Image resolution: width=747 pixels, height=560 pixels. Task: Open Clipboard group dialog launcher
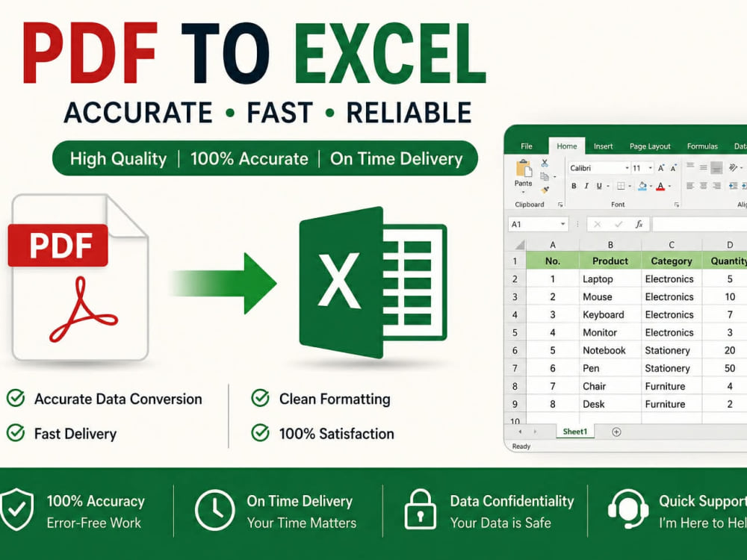(x=560, y=205)
